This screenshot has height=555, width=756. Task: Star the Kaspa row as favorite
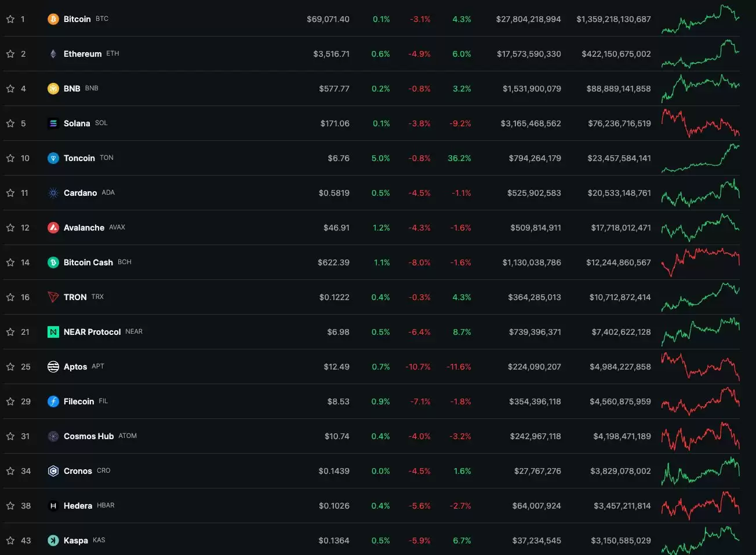tap(10, 541)
